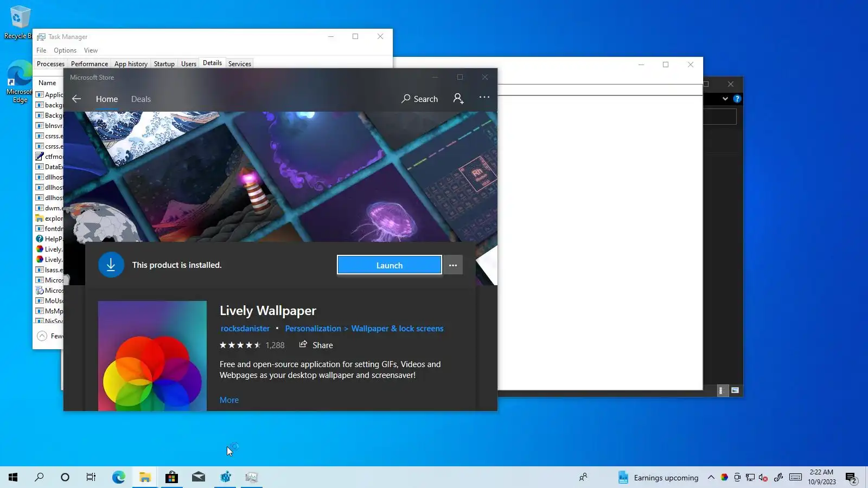Open the Options menu in Task Manager
Screen dimensions: 868x488
tap(65, 50)
